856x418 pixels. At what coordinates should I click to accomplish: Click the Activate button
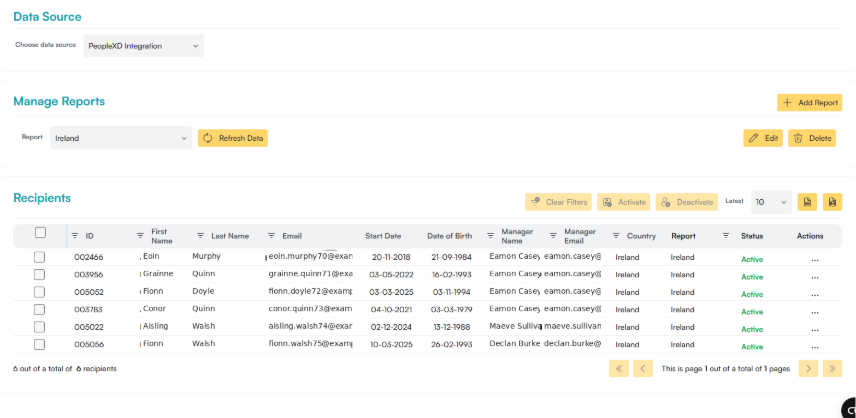(623, 202)
